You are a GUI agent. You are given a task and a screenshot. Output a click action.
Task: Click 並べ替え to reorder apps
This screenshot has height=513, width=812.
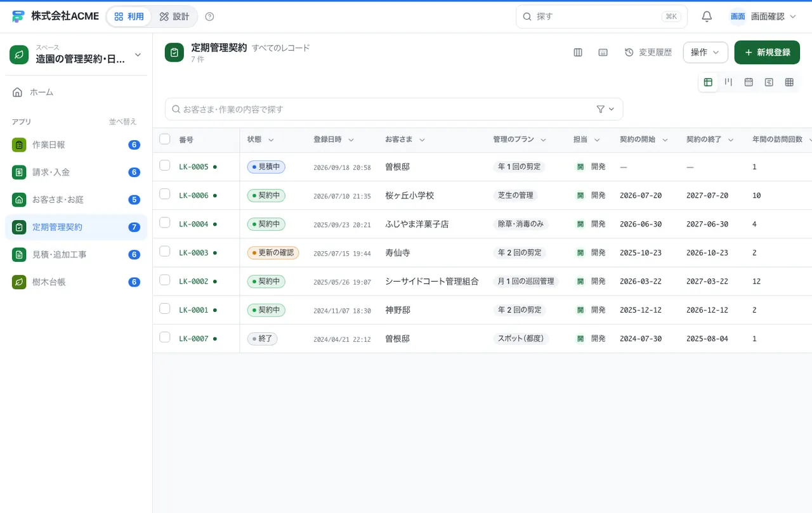pyautogui.click(x=122, y=122)
